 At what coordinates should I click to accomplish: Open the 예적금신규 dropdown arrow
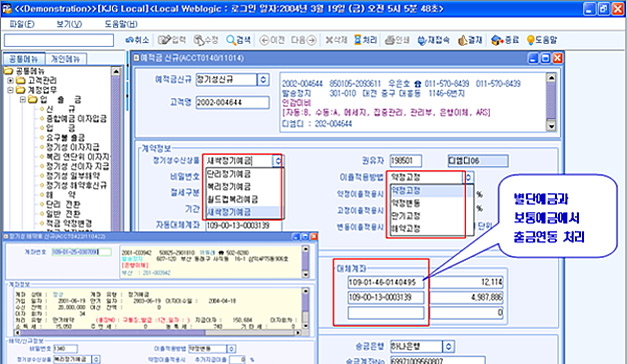(x=263, y=80)
